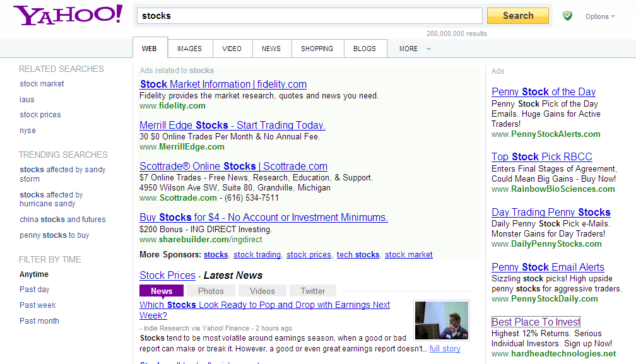Open the Stock Market Information fidelity.com ad

click(223, 84)
